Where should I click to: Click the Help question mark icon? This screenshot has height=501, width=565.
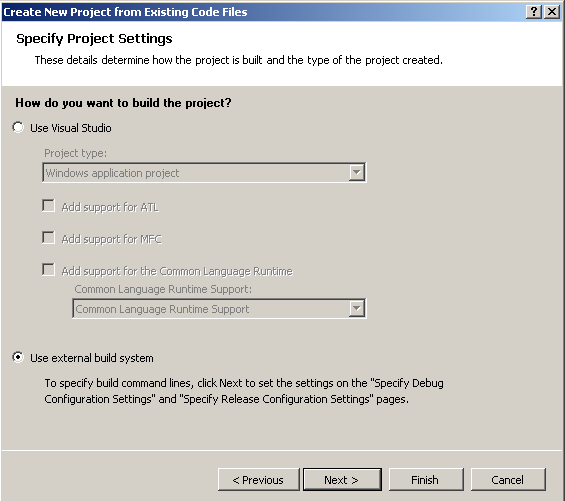click(534, 12)
